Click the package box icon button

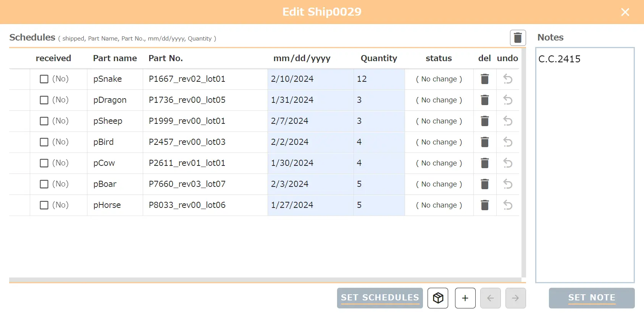click(x=438, y=298)
